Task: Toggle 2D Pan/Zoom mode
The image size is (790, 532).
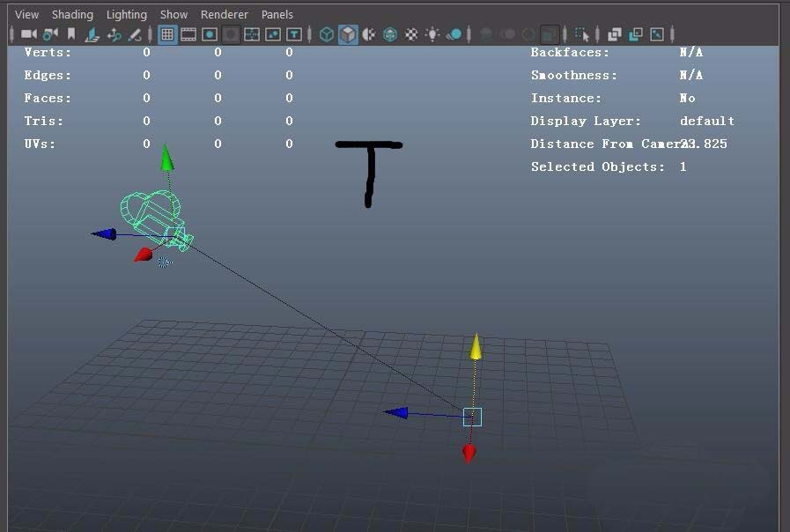Action: tap(114, 34)
